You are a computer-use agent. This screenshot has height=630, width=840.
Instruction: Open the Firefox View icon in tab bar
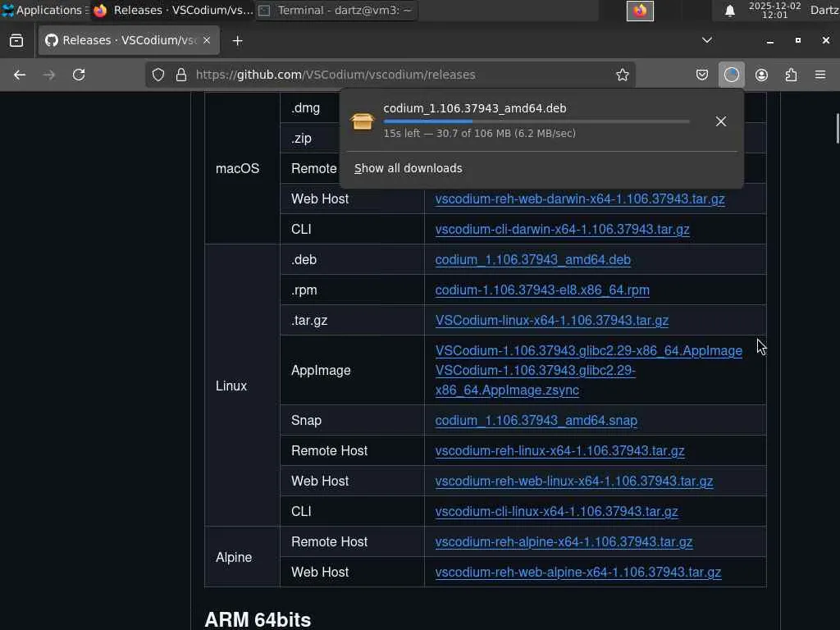point(16,41)
